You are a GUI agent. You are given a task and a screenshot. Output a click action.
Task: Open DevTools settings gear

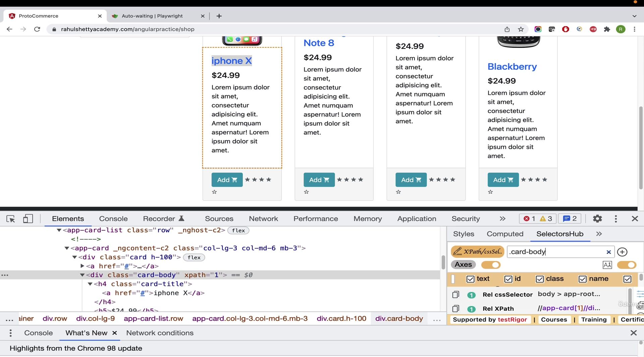[597, 219]
